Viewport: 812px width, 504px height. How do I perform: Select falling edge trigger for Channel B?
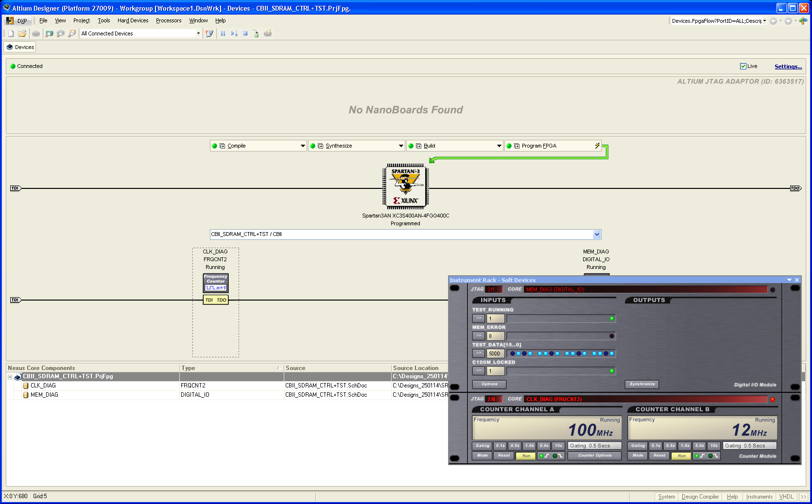(713, 456)
